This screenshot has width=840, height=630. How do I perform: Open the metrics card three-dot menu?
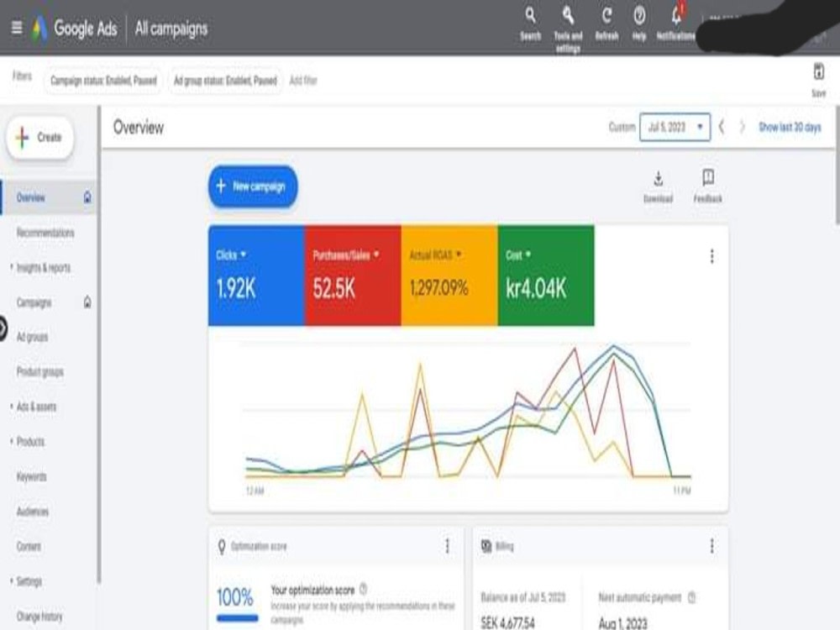click(x=712, y=256)
